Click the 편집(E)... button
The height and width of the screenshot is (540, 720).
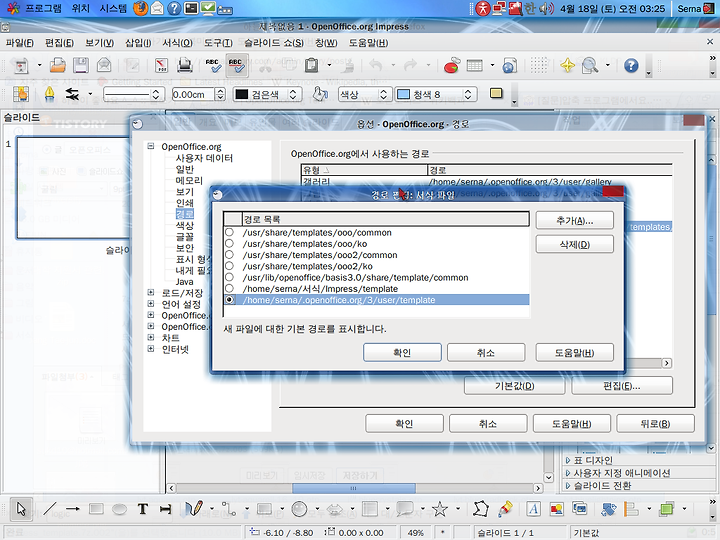click(x=622, y=386)
